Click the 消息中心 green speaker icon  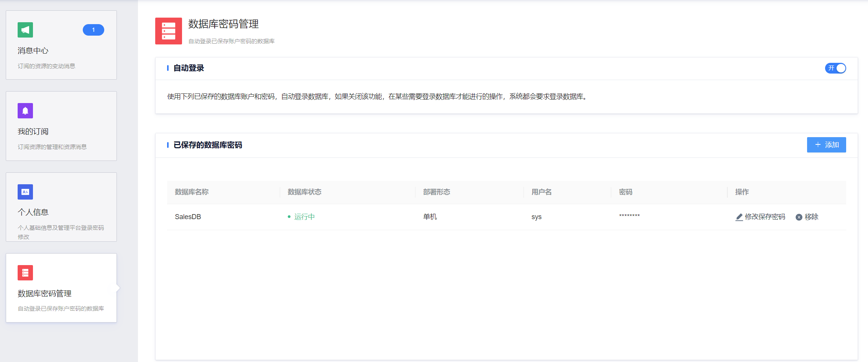click(25, 29)
